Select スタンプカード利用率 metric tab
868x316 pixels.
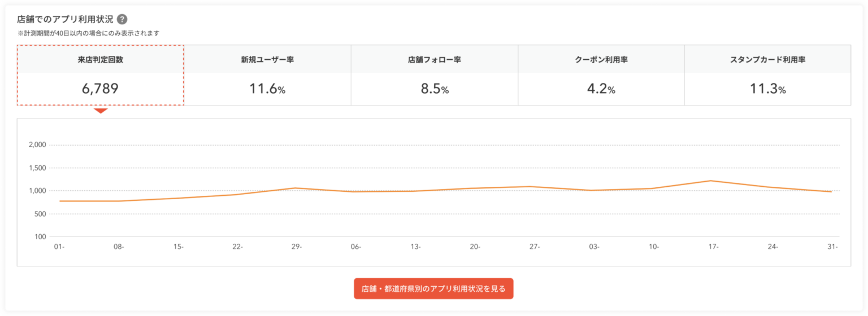(x=767, y=75)
